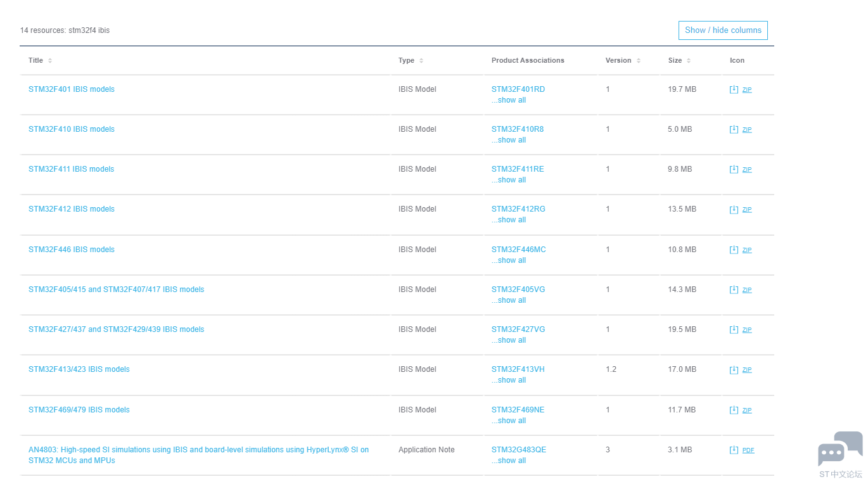Expand show all under STM32F405VG

coord(509,300)
